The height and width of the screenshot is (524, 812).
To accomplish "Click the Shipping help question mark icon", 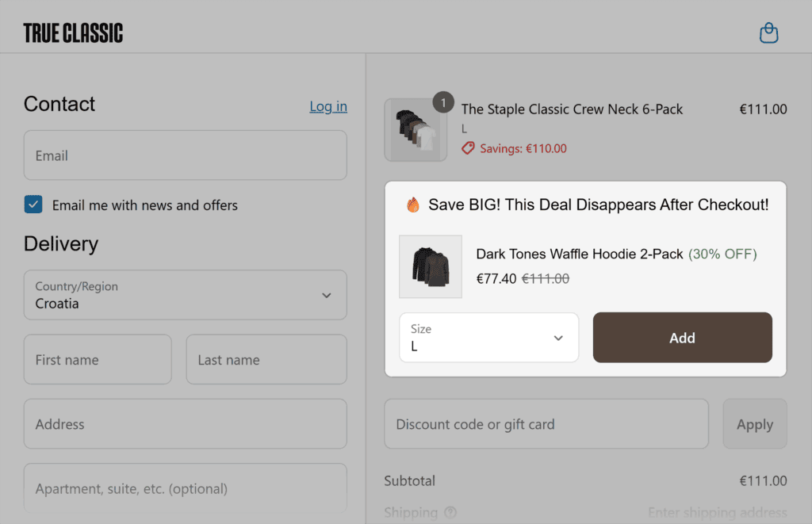I will [x=449, y=513].
